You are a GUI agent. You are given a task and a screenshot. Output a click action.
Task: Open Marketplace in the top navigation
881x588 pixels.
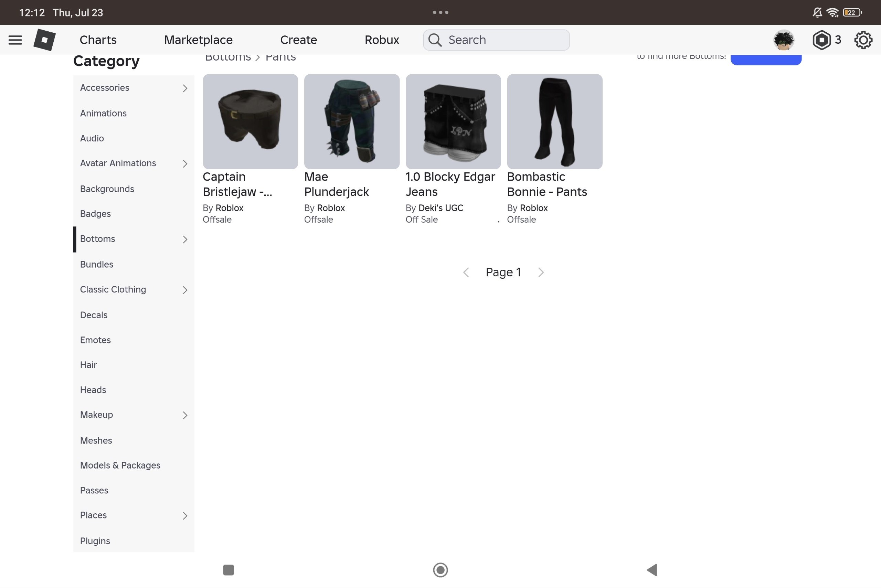(x=199, y=40)
